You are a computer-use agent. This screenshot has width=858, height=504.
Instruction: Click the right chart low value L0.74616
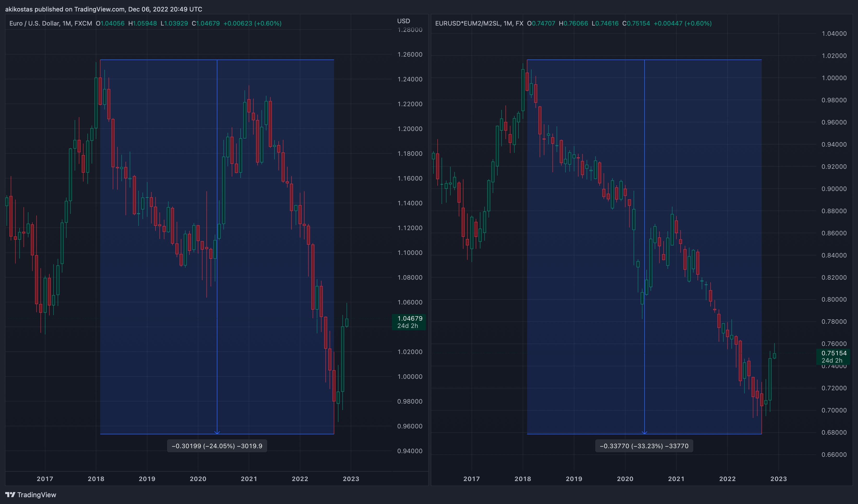(605, 23)
